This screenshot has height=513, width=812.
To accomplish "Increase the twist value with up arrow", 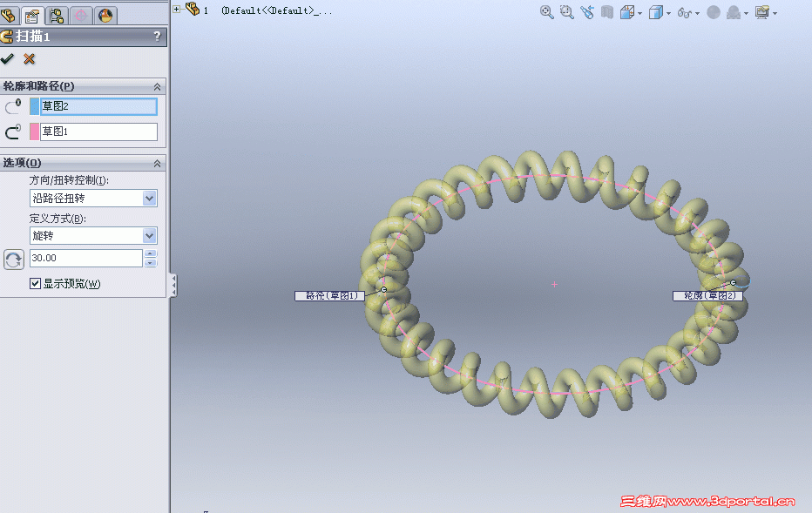I will pyautogui.click(x=150, y=253).
